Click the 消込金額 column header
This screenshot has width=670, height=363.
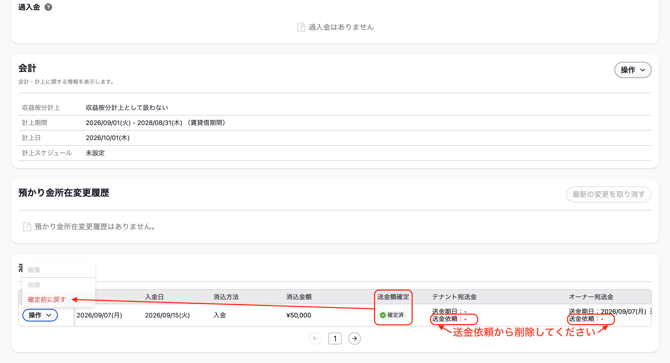tap(299, 297)
